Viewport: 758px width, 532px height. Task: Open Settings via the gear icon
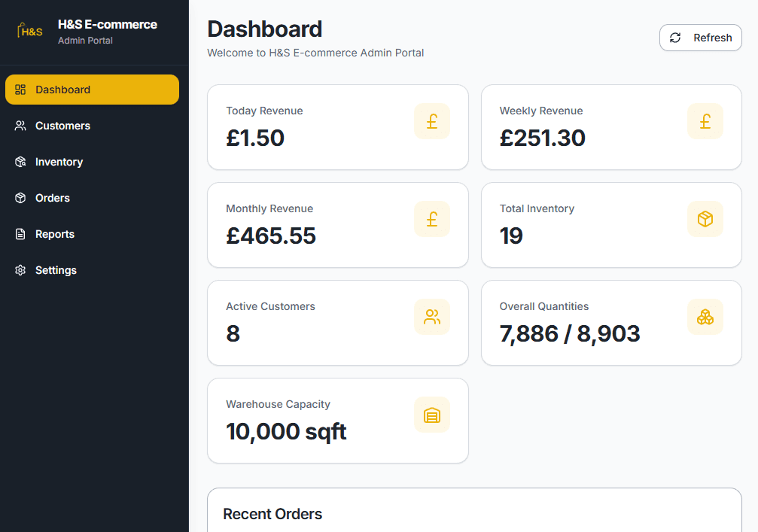coord(20,270)
